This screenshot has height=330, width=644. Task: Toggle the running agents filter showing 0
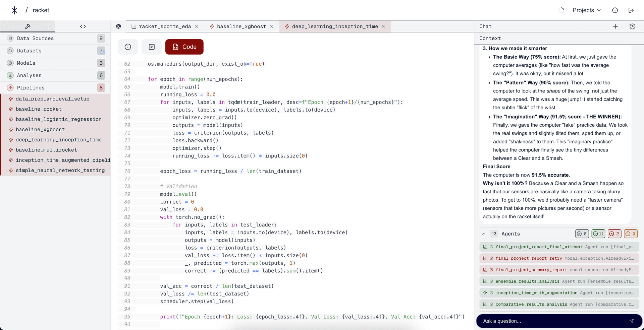582,234
